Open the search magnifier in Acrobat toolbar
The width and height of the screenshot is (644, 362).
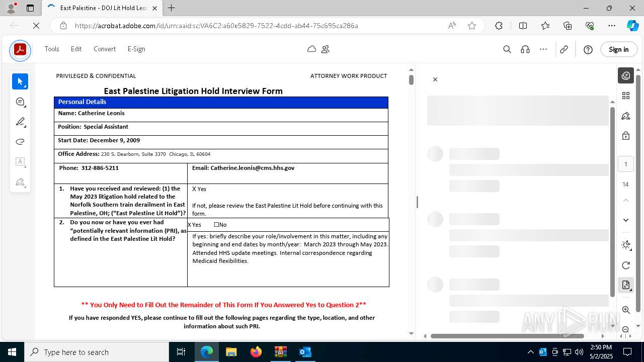tap(507, 49)
